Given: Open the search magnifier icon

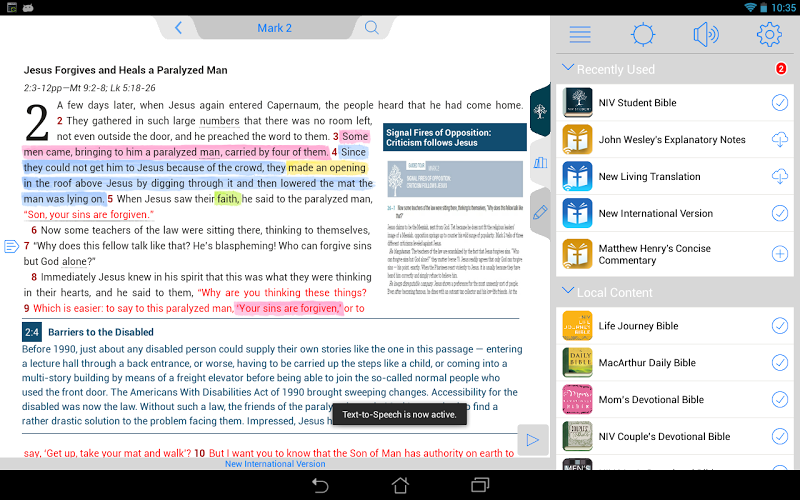Looking at the screenshot, I should tap(371, 28).
